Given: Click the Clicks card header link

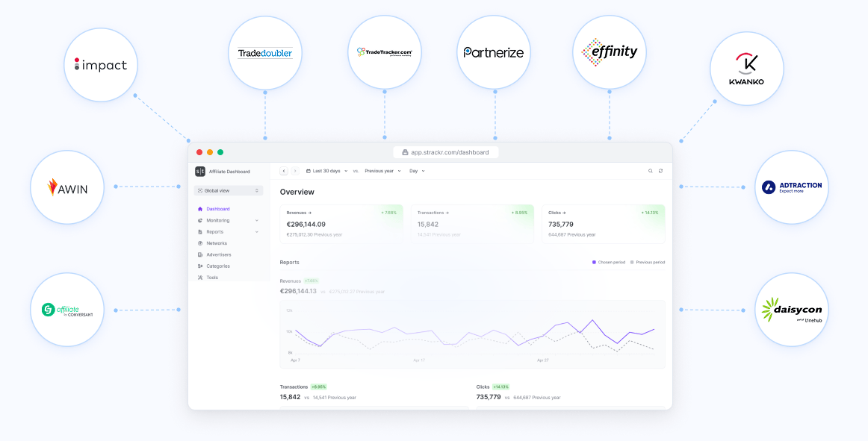Looking at the screenshot, I should tap(557, 213).
